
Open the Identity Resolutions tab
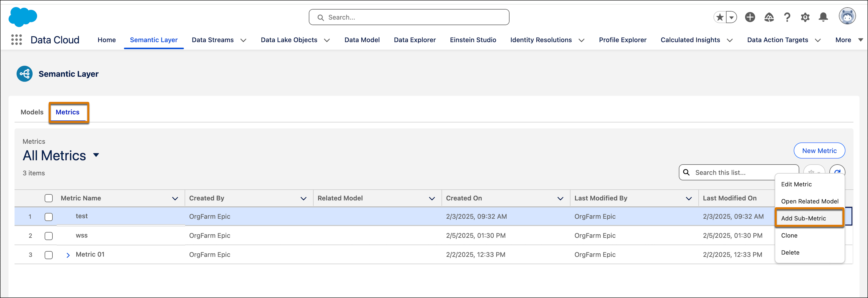pyautogui.click(x=541, y=40)
